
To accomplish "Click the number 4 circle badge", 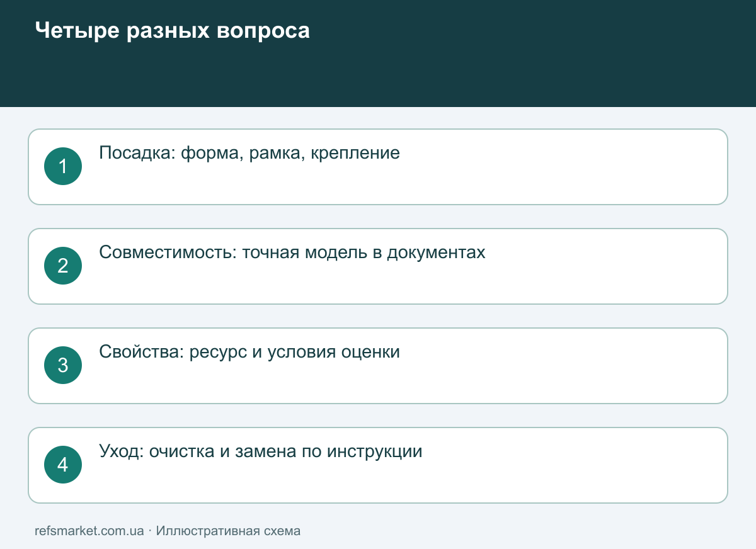I will tap(63, 465).
